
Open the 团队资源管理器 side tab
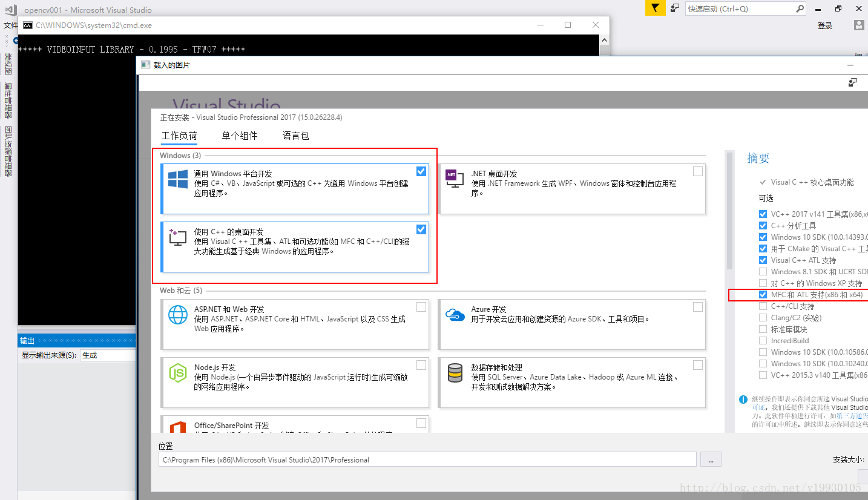tap(8, 151)
